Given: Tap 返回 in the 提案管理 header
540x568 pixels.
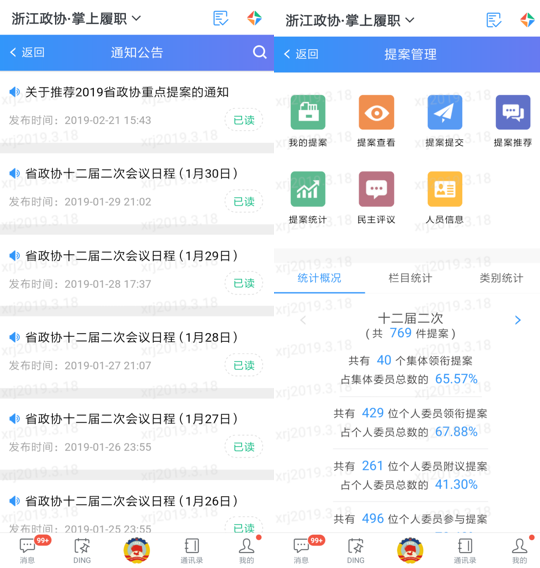Looking at the screenshot, I should pyautogui.click(x=301, y=54).
